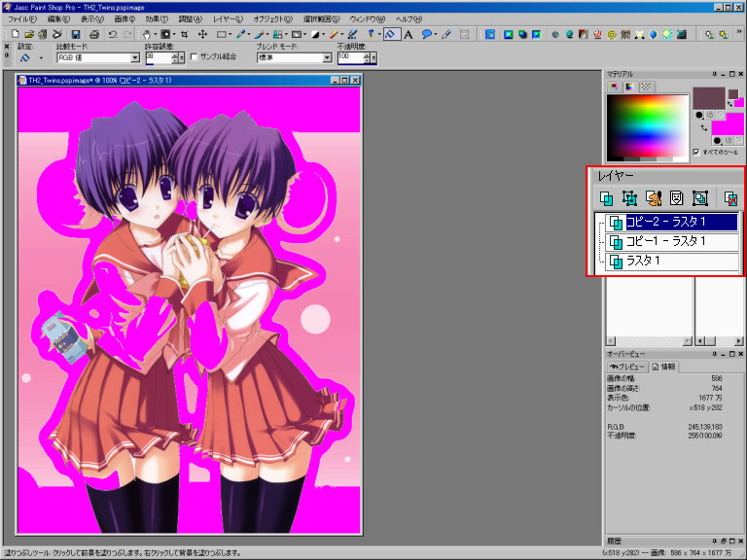This screenshot has height=560, width=747.
Task: Select the Move tool
Action: click(202, 34)
